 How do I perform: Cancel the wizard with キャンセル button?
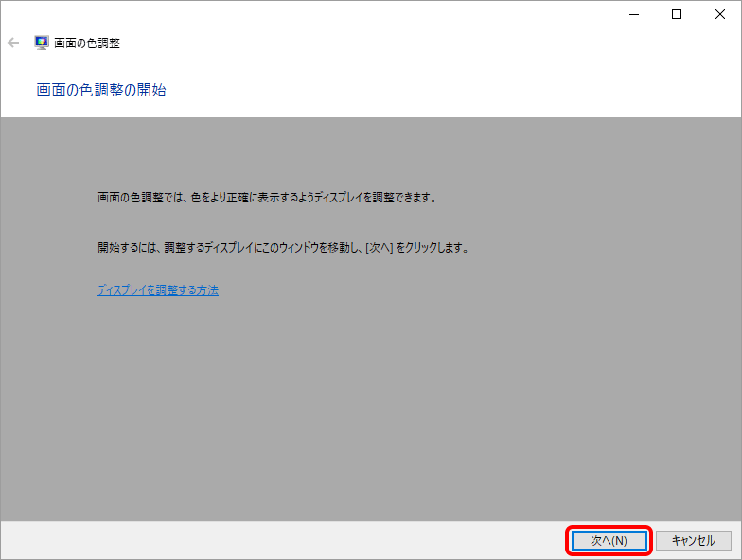(693, 540)
